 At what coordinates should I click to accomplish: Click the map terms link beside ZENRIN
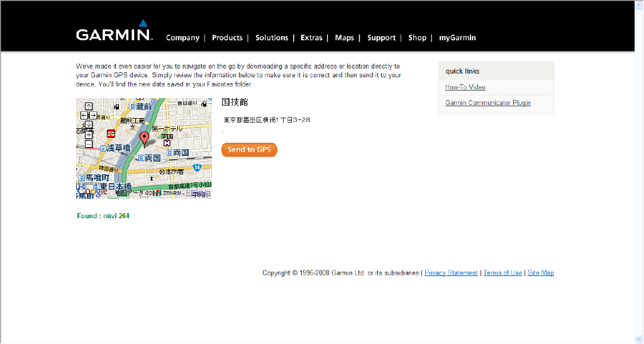(x=198, y=193)
